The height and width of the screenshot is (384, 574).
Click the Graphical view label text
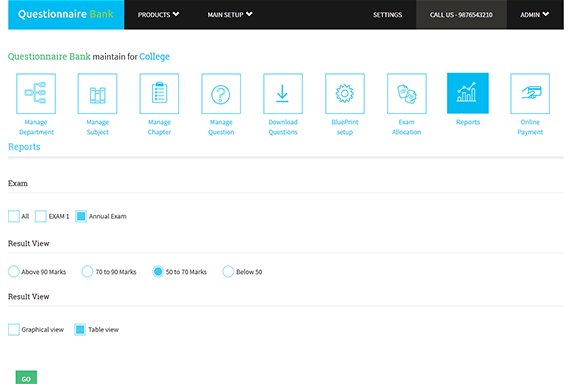[42, 330]
